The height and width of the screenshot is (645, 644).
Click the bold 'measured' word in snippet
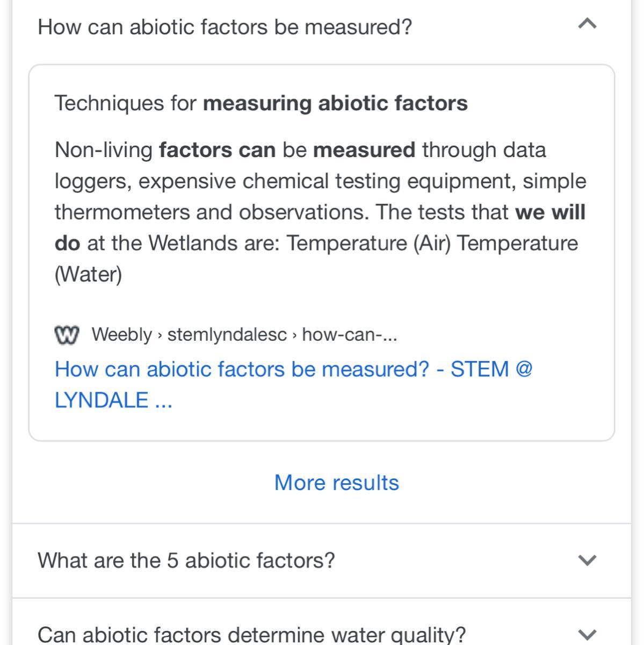click(364, 149)
